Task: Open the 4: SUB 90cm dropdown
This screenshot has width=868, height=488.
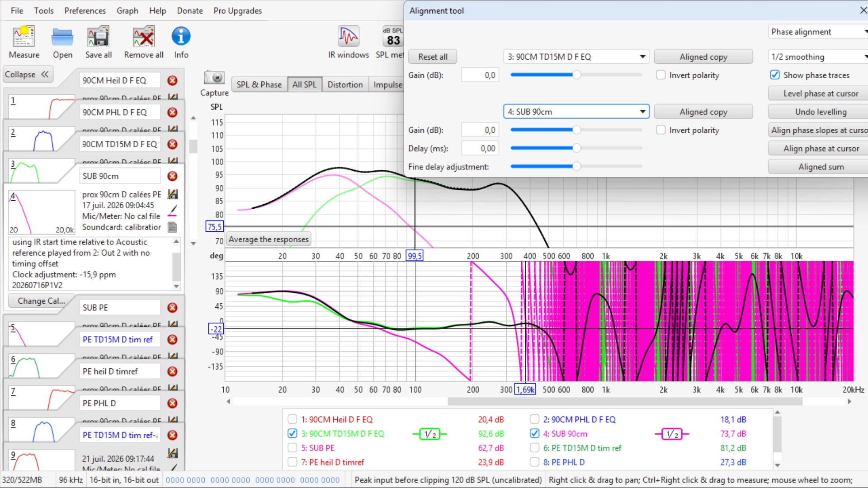Action: 576,112
